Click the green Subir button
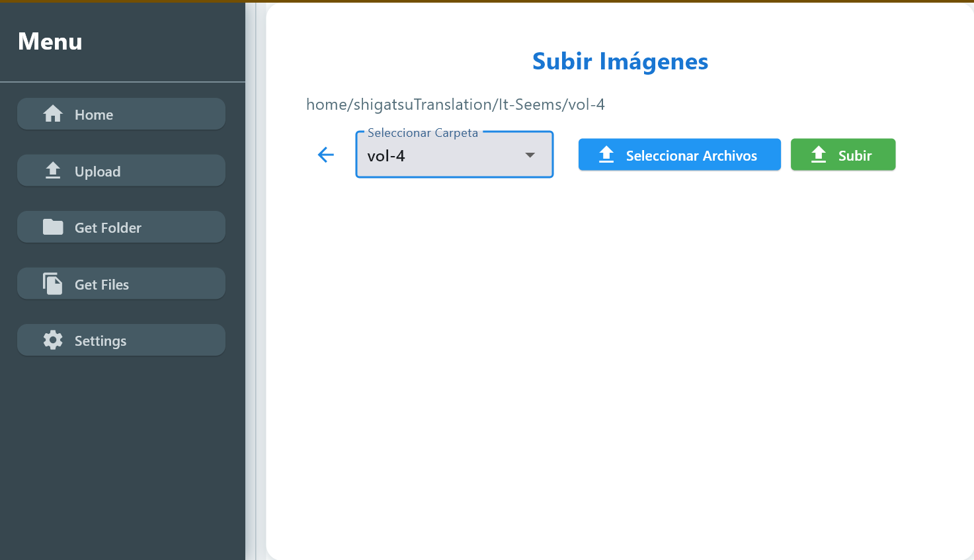974x560 pixels. point(843,155)
